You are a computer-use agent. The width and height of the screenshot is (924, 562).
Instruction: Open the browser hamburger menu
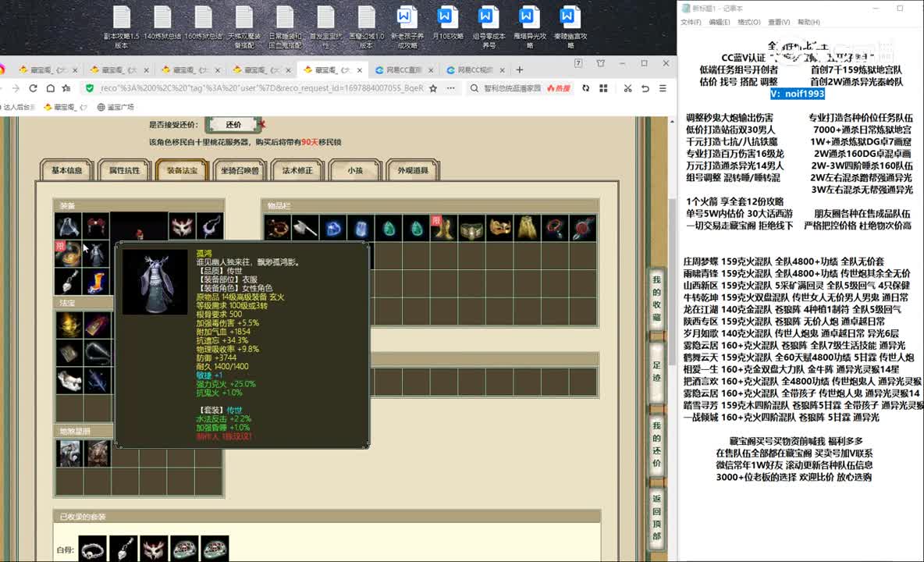[663, 88]
